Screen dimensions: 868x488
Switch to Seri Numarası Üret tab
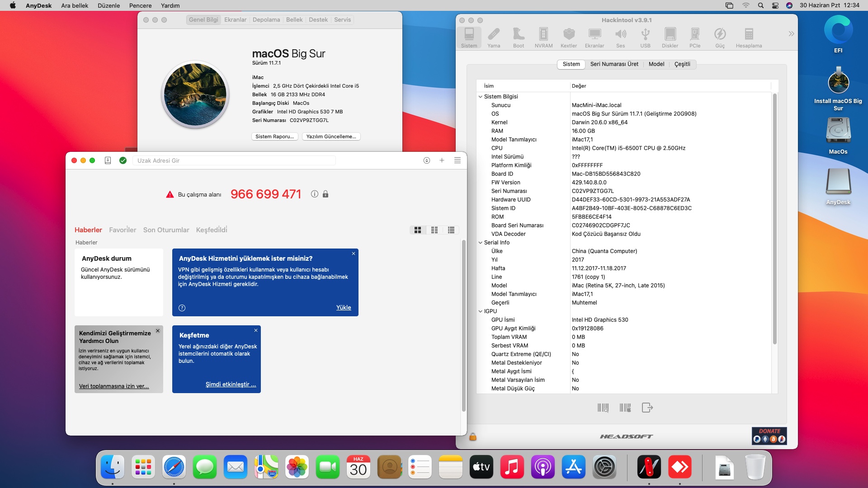614,64
